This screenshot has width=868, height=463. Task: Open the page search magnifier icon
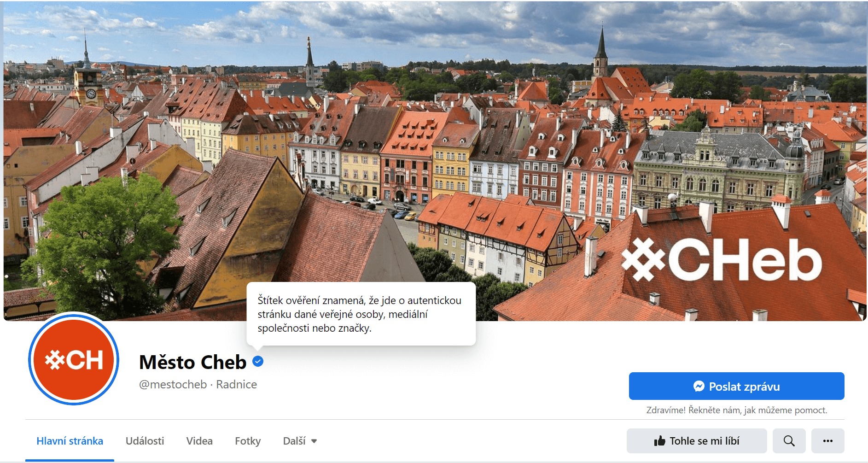pos(789,441)
